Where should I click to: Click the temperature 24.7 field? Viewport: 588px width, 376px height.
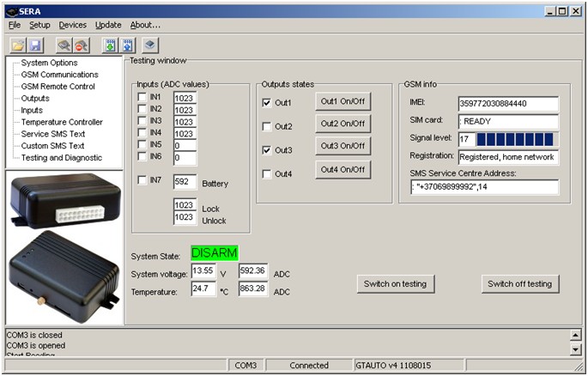coord(203,289)
